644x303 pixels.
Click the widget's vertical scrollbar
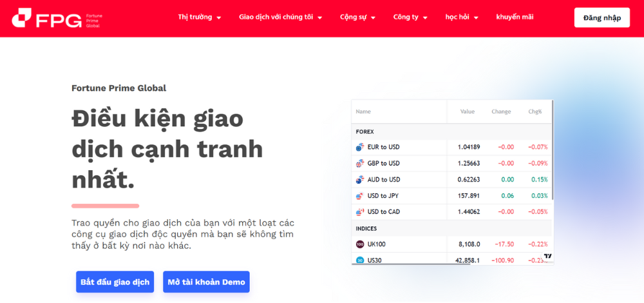click(553, 150)
